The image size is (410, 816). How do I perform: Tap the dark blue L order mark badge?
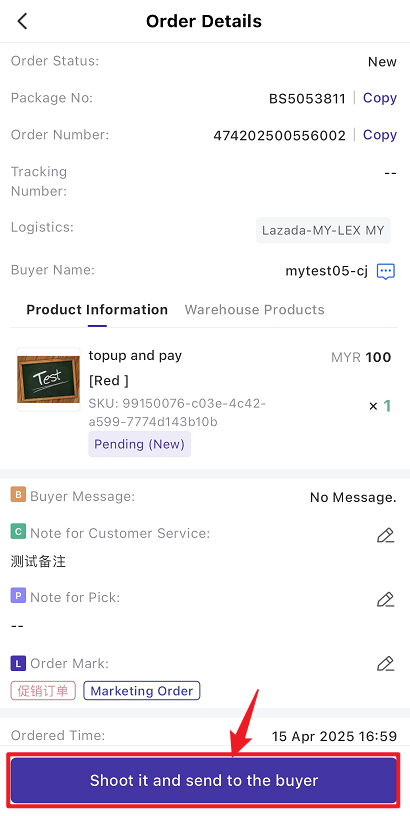(x=18, y=663)
